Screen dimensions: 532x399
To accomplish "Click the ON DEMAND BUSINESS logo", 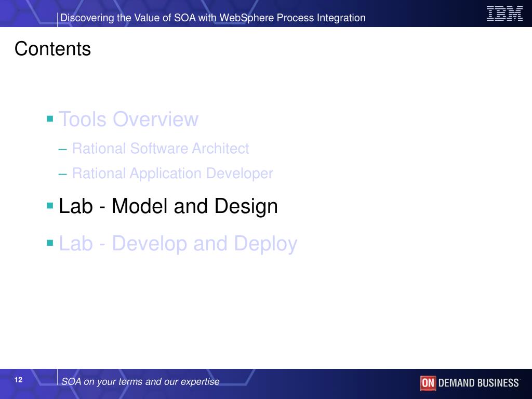I will 470,383.
